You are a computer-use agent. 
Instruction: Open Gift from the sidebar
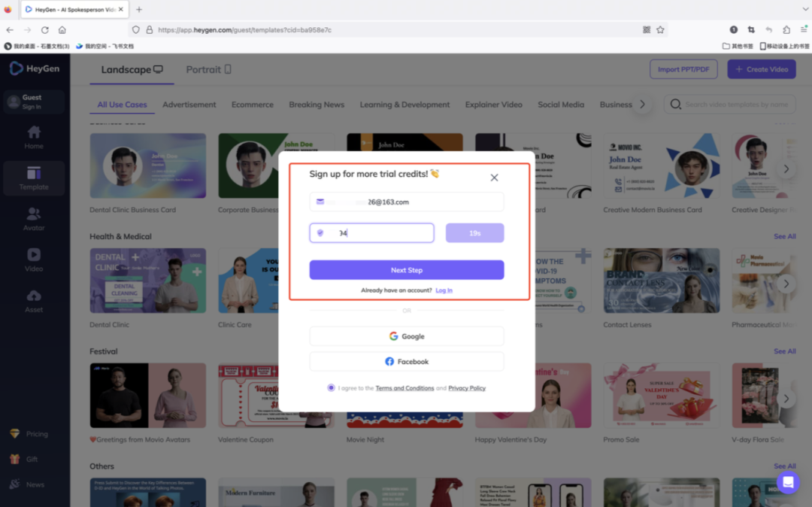(x=24, y=460)
